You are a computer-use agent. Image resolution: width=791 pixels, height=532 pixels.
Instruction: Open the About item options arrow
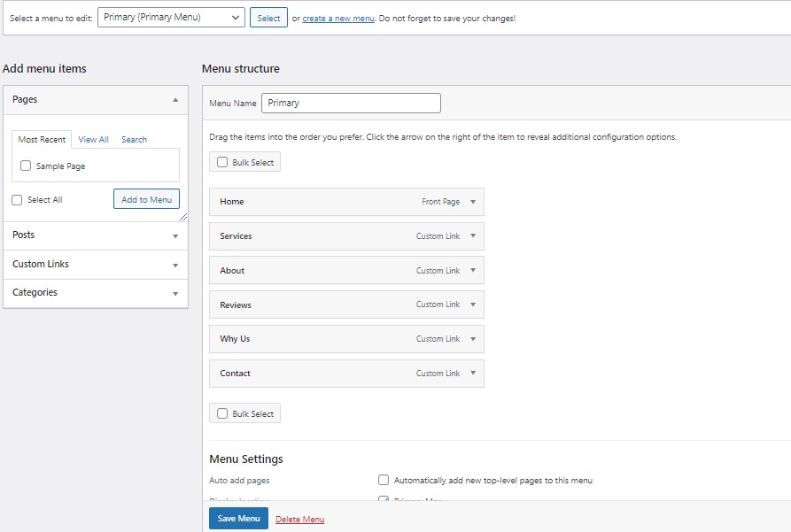click(473, 271)
